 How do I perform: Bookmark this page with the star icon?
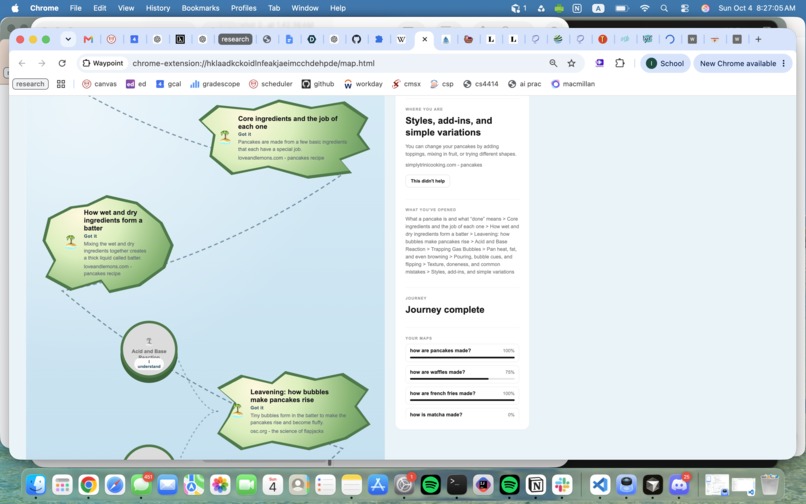(x=571, y=63)
